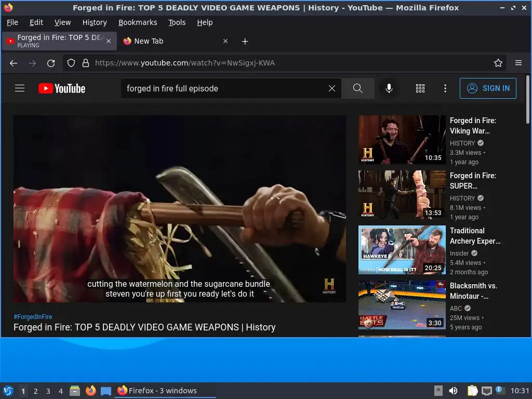Go to YouTube home via logo
This screenshot has width=532, height=399.
coord(62,88)
